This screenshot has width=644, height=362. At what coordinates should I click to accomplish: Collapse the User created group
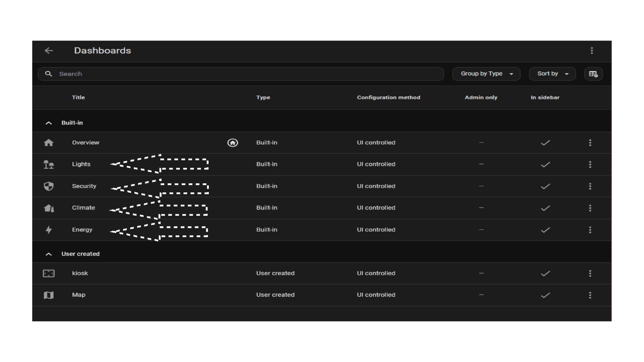click(x=49, y=254)
